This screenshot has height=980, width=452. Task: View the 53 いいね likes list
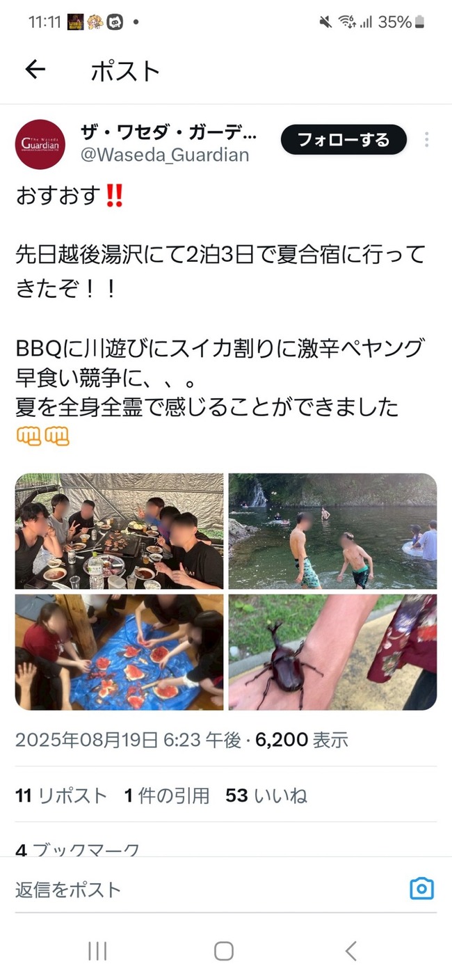click(266, 796)
